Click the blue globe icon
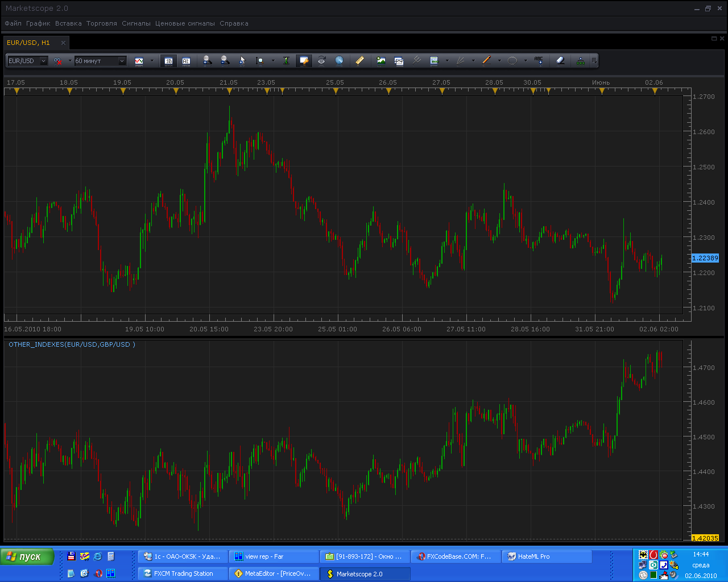This screenshot has height=582, width=728. (340, 60)
